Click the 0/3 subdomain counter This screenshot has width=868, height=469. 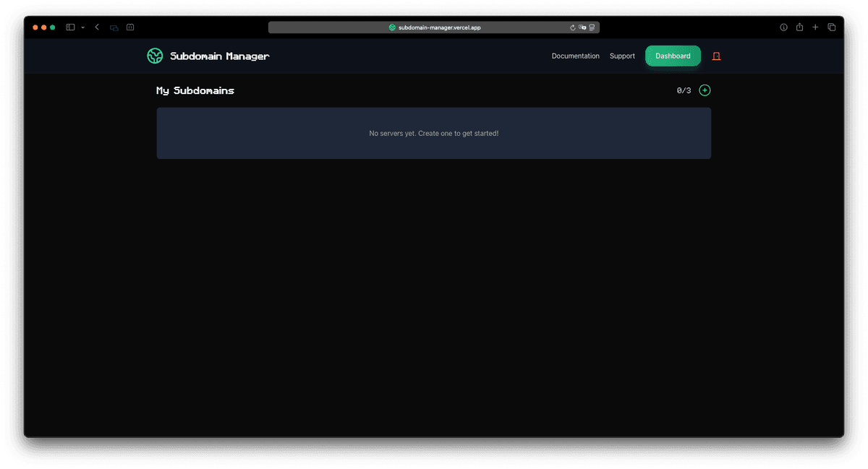pyautogui.click(x=683, y=90)
